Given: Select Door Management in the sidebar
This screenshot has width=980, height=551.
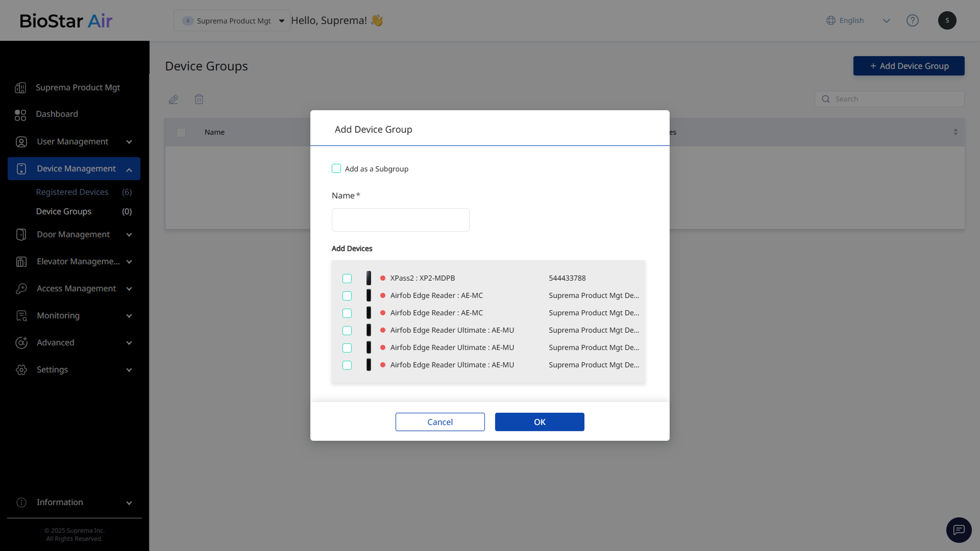Looking at the screenshot, I should [73, 235].
